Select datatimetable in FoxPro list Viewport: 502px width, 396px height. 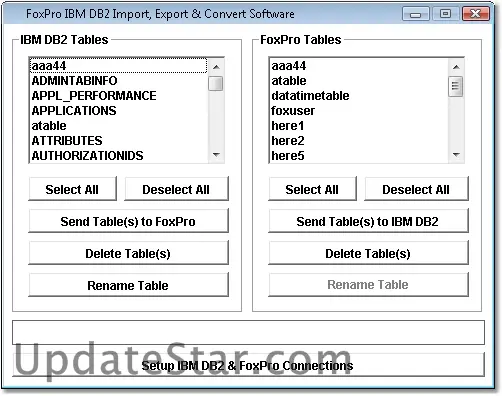tap(359, 96)
